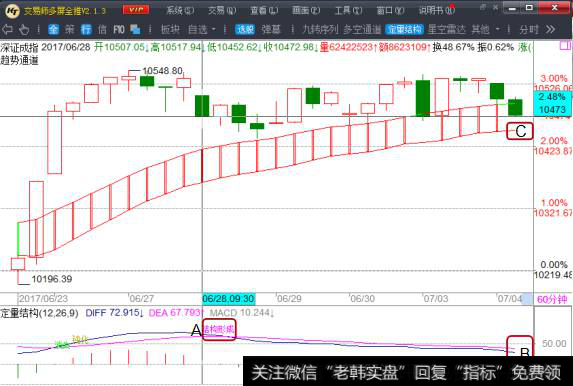The width and height of the screenshot is (573, 386).
Task: Enable the 多空通道 indicator
Action: pos(362,29)
